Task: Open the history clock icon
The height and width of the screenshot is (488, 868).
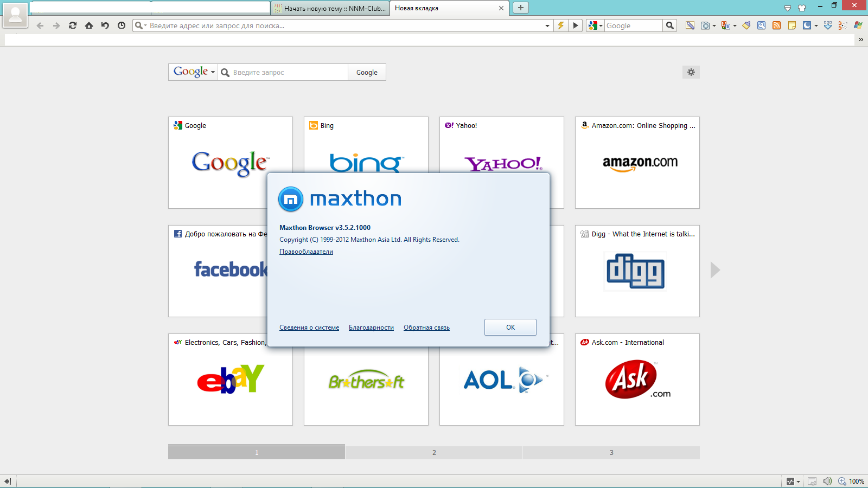Action: click(x=122, y=25)
